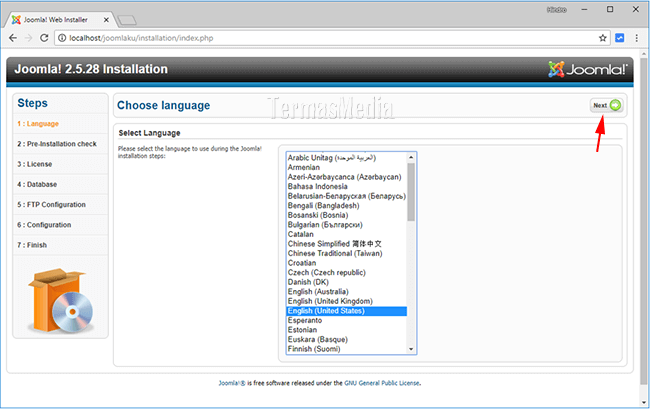Choose Chinese Simplified in language list
The image size is (650, 409).
[347, 244]
